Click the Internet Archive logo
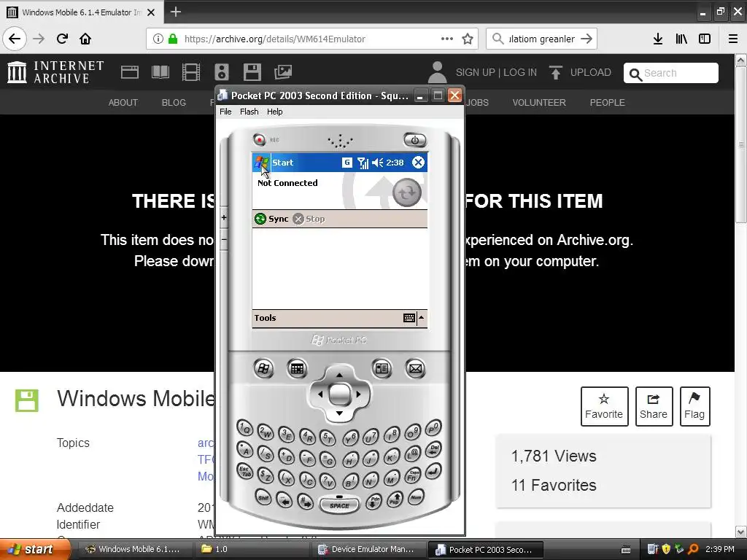This screenshot has height=560, width=747. 55,72
